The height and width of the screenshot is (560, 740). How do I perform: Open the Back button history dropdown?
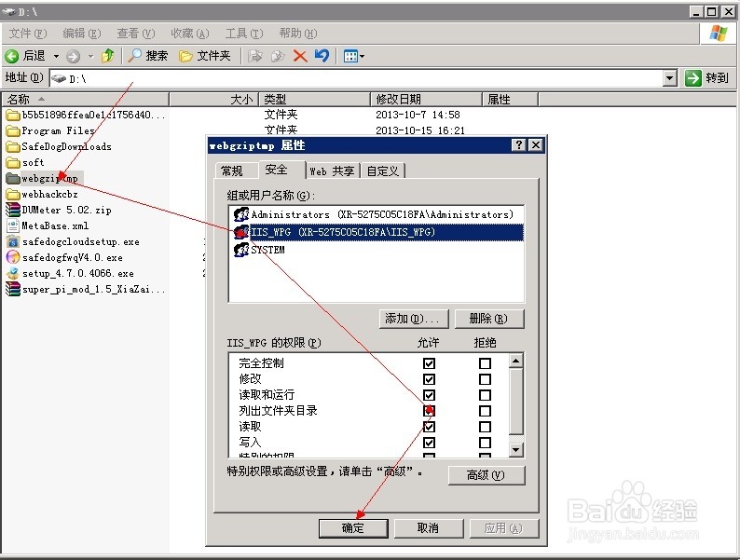56,57
